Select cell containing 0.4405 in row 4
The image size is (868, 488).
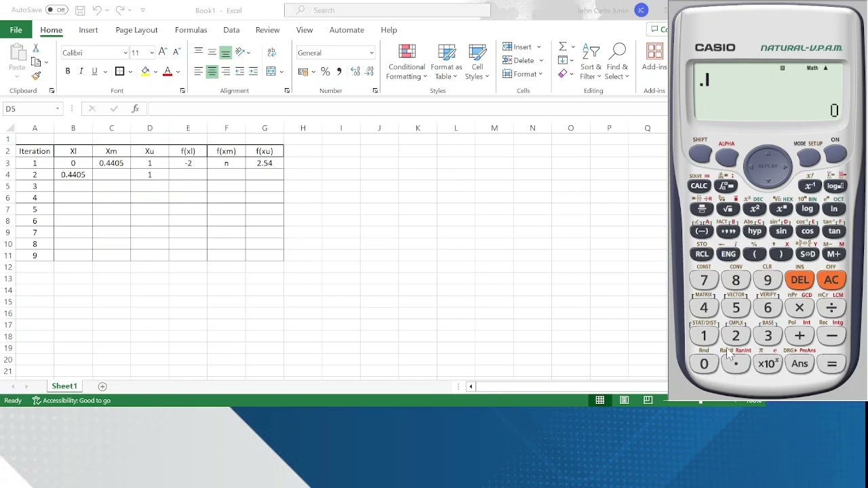pos(73,175)
